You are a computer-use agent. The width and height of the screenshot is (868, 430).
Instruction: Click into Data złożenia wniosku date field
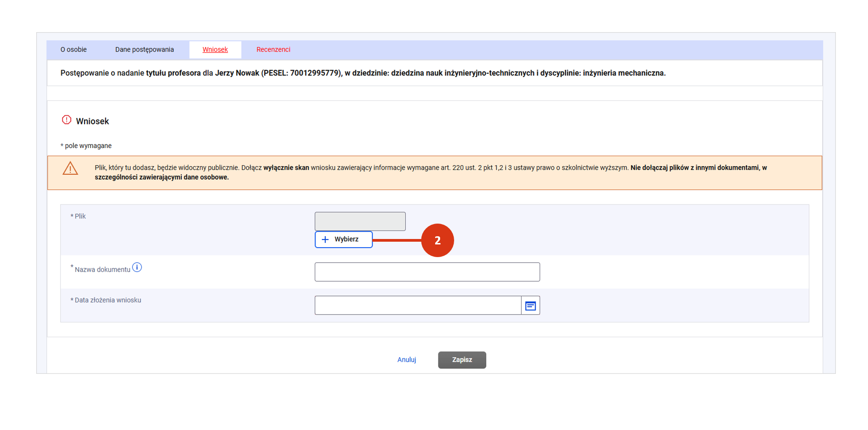pos(417,306)
